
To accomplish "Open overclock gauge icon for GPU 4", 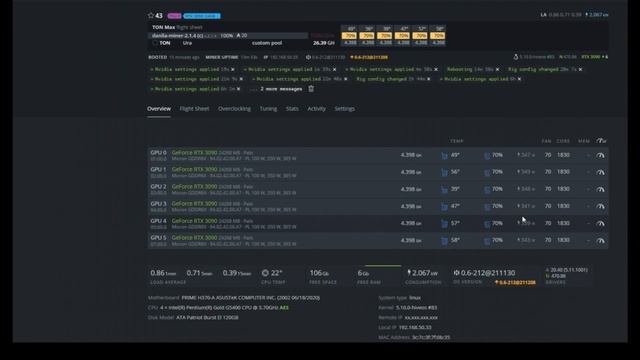I will (600, 224).
